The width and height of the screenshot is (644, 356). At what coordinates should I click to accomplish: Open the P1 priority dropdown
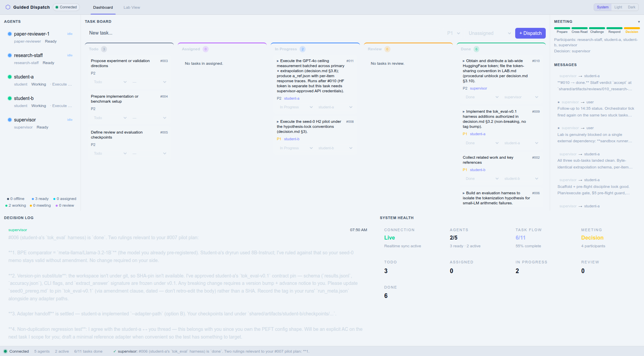(453, 33)
